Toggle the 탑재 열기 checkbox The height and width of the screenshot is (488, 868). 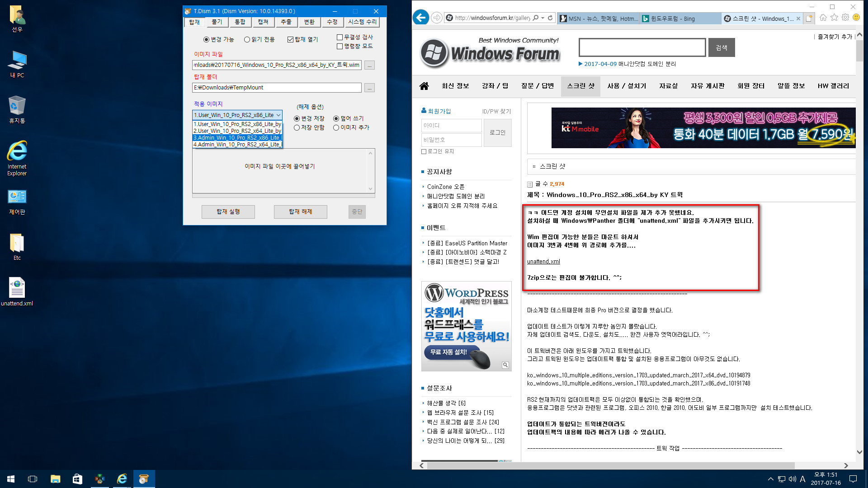[x=302, y=39]
